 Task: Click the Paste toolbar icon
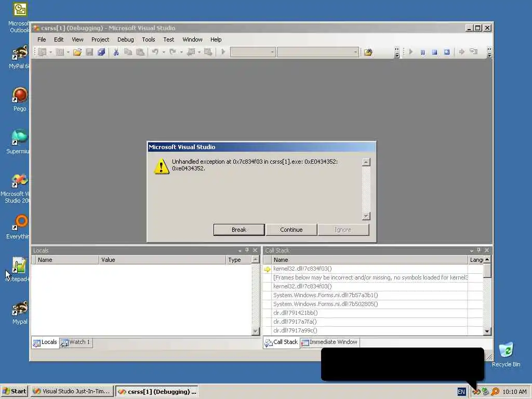[140, 52]
